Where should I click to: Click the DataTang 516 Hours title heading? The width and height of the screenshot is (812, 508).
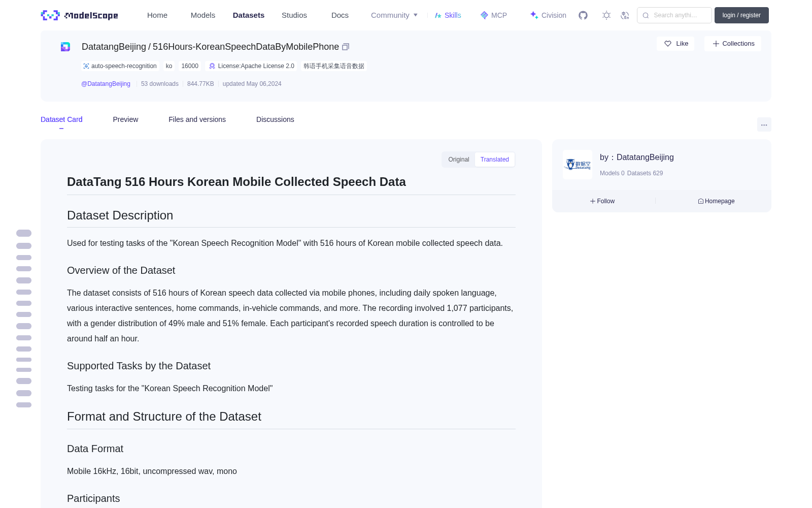click(236, 182)
